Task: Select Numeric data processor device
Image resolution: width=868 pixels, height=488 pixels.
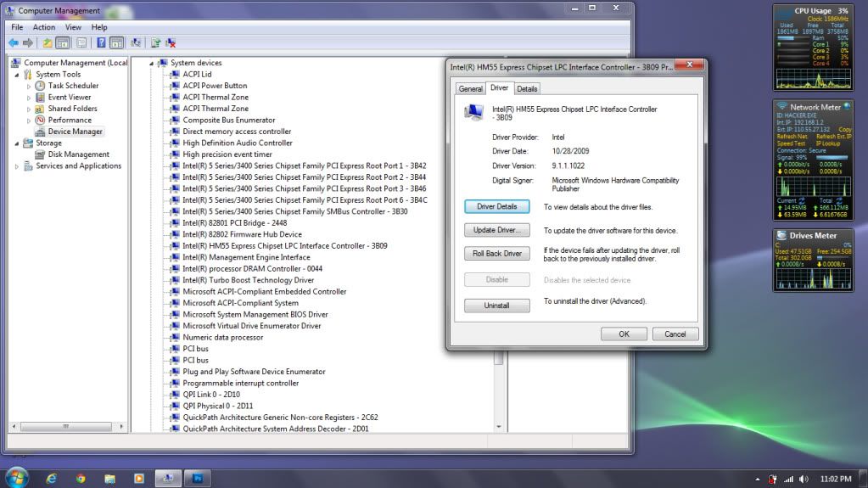Action: click(222, 337)
